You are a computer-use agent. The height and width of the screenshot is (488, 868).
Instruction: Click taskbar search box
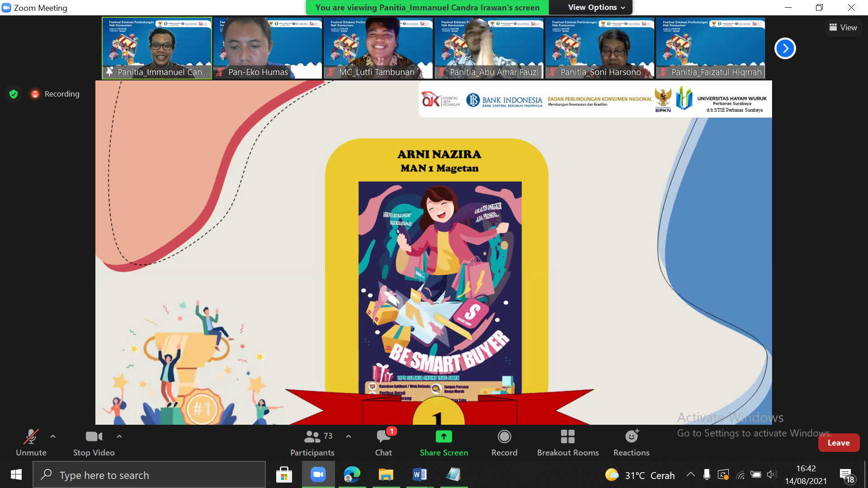[x=149, y=475]
